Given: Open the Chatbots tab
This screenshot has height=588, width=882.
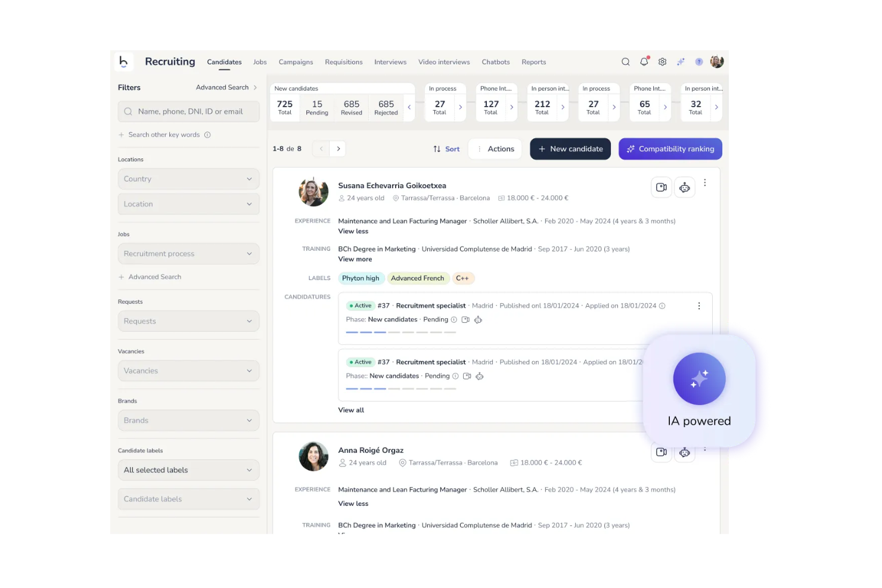Looking at the screenshot, I should (x=496, y=62).
